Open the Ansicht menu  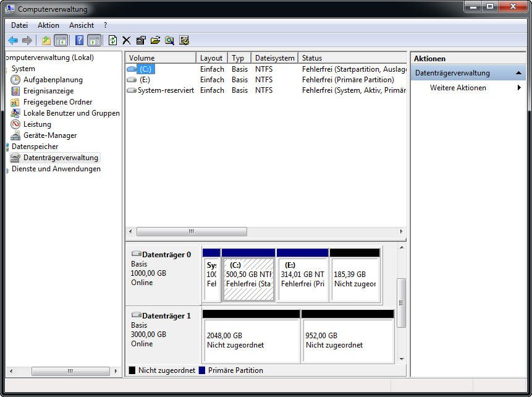click(82, 25)
